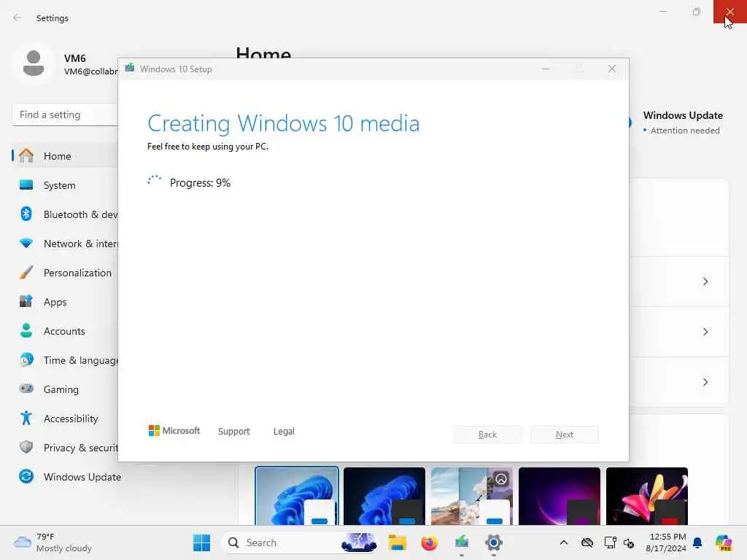Click the progress spinner indicator

pyautogui.click(x=155, y=181)
